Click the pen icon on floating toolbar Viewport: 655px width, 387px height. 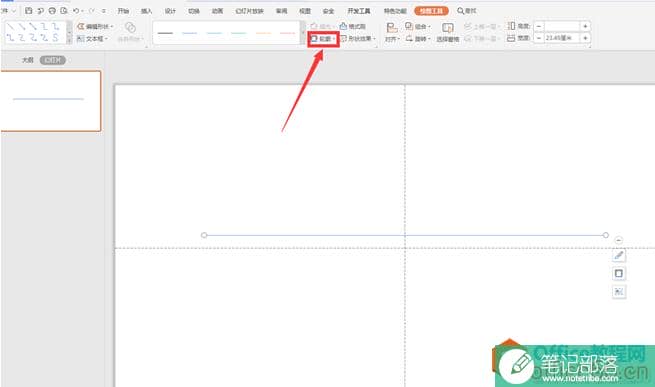pyautogui.click(x=619, y=255)
